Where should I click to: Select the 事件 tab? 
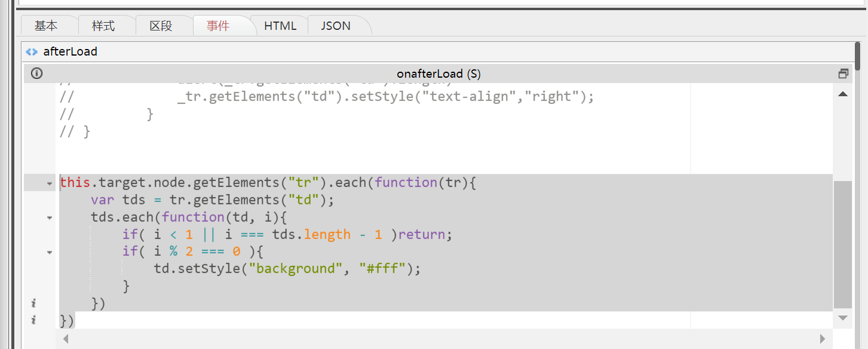coord(218,26)
